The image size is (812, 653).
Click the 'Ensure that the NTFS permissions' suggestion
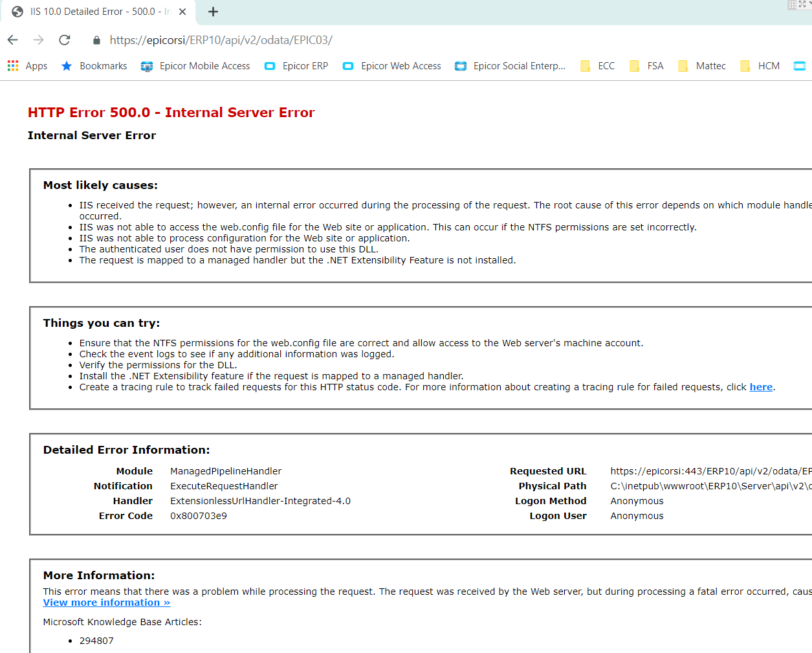(x=361, y=343)
